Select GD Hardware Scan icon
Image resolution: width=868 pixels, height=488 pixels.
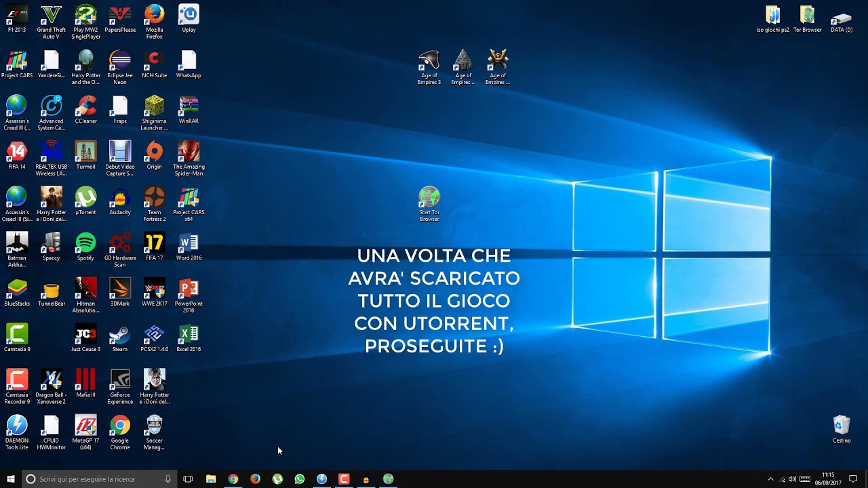click(x=120, y=250)
